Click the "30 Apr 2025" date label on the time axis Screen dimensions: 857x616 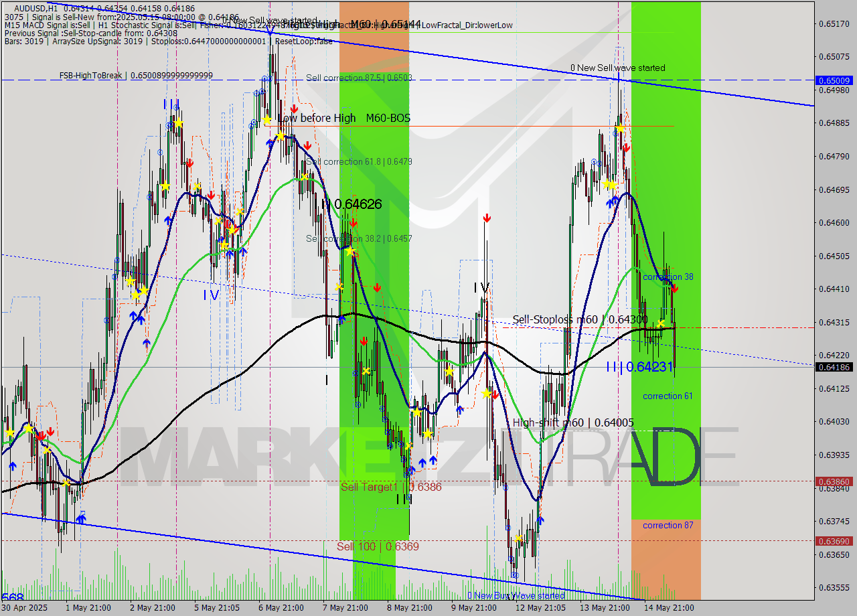(23, 608)
